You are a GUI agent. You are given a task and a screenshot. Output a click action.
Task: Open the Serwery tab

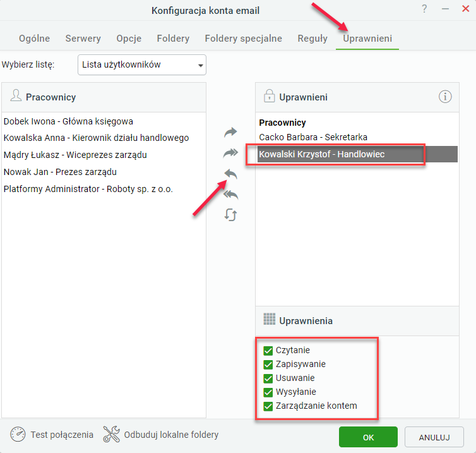pos(83,39)
